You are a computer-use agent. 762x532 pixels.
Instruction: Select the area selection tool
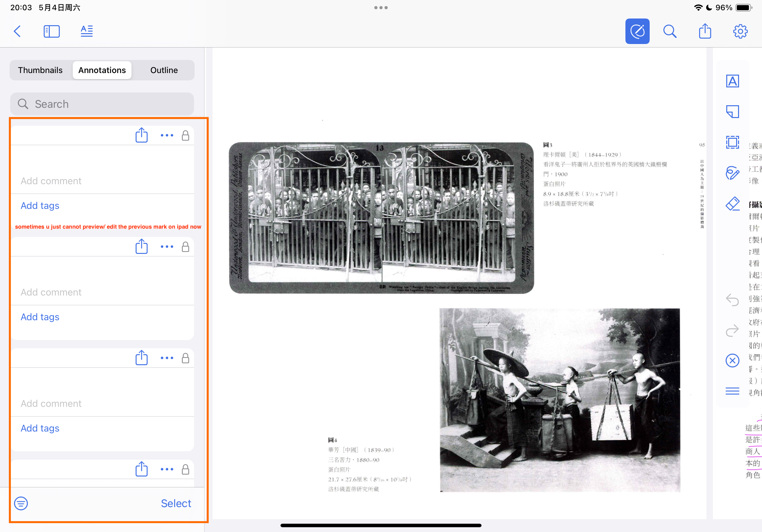pyautogui.click(x=732, y=142)
